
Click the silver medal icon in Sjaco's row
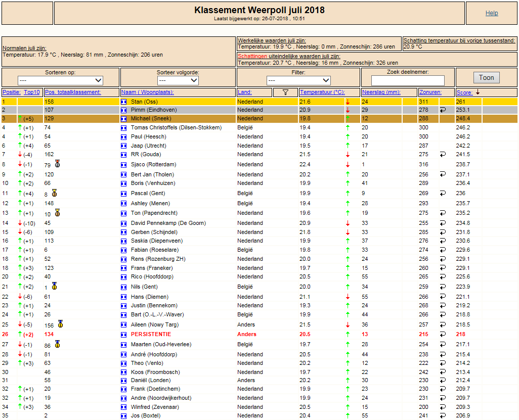click(57, 163)
